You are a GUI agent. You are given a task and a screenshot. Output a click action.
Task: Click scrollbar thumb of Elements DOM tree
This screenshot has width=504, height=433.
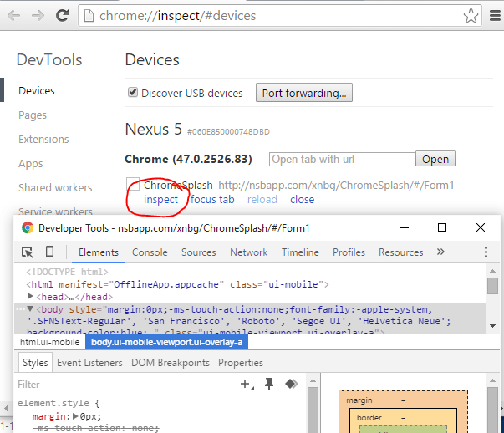pyautogui.click(x=492, y=286)
